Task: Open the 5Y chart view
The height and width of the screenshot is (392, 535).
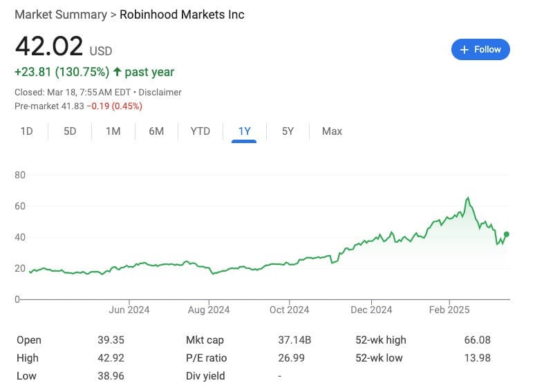Action: (288, 131)
